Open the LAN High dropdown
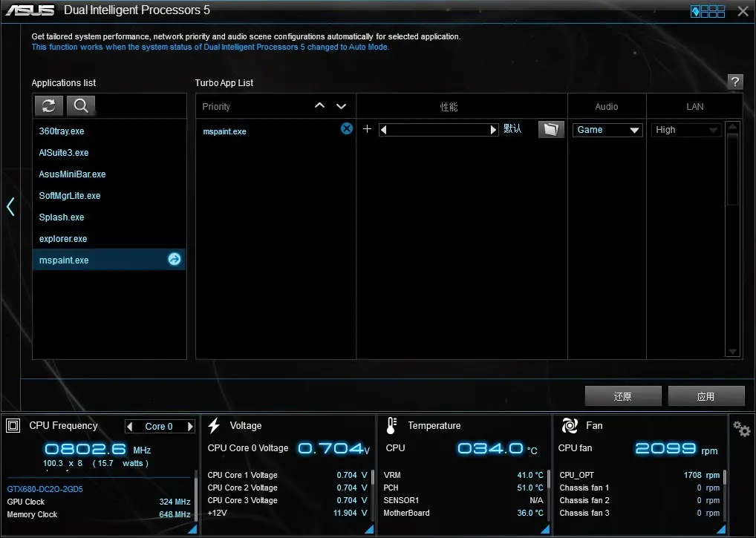756x538 pixels. click(x=686, y=130)
